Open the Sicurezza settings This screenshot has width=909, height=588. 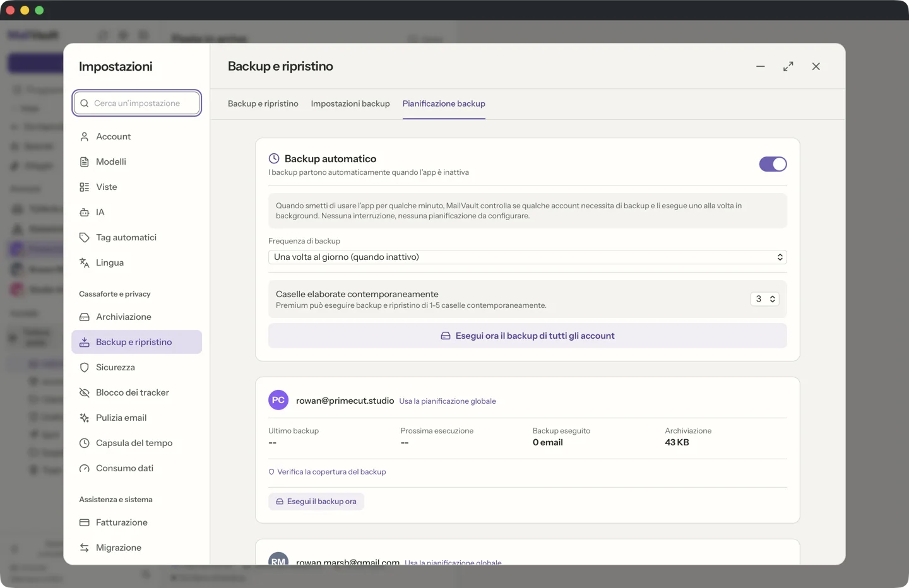[x=136, y=367]
